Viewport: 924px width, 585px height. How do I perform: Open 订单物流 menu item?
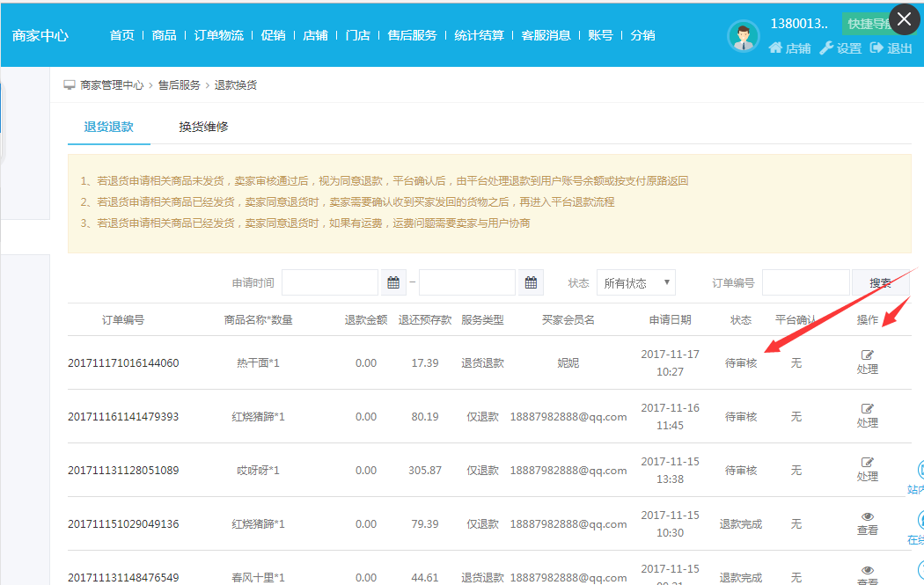(219, 35)
